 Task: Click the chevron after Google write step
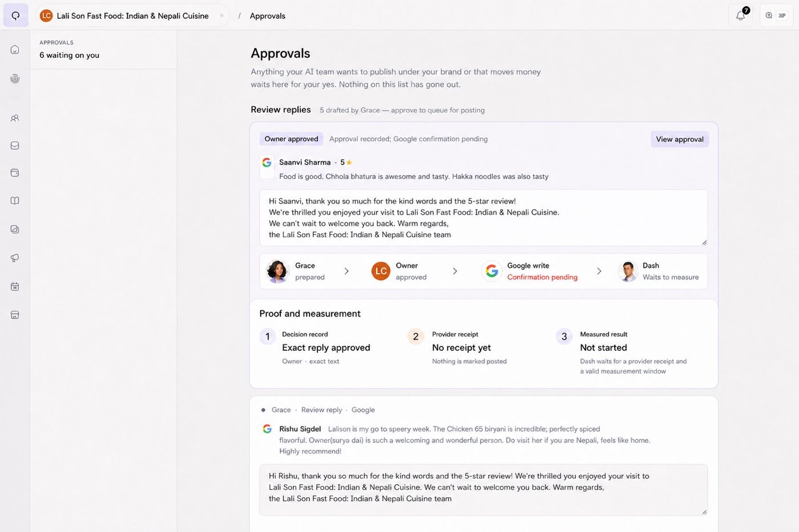(599, 271)
